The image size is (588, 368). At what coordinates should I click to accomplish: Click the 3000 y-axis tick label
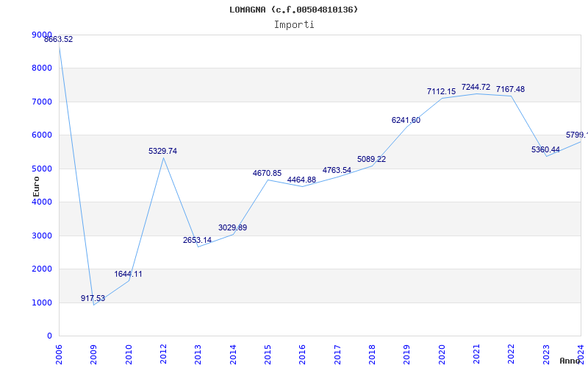pyautogui.click(x=42, y=236)
